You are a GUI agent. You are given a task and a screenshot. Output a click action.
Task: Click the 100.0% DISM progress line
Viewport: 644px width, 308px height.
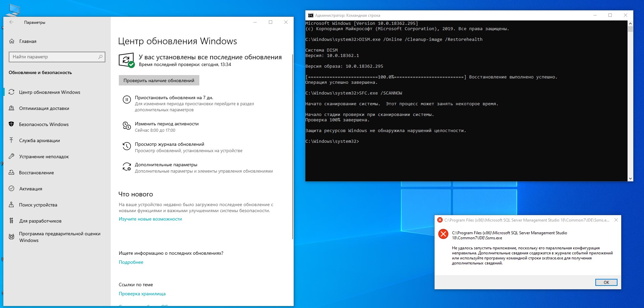431,77
